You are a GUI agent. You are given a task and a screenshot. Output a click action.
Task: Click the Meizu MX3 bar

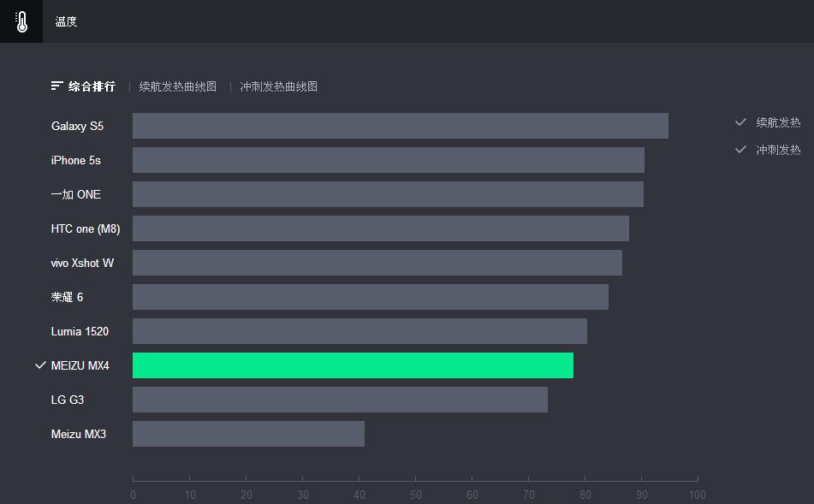tap(249, 434)
